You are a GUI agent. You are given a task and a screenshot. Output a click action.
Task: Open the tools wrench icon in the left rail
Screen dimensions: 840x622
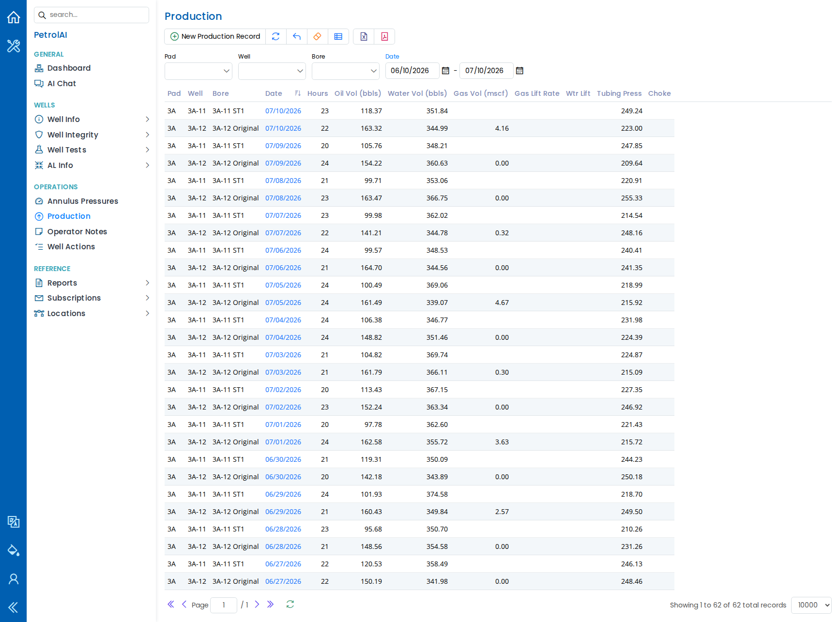coord(14,46)
